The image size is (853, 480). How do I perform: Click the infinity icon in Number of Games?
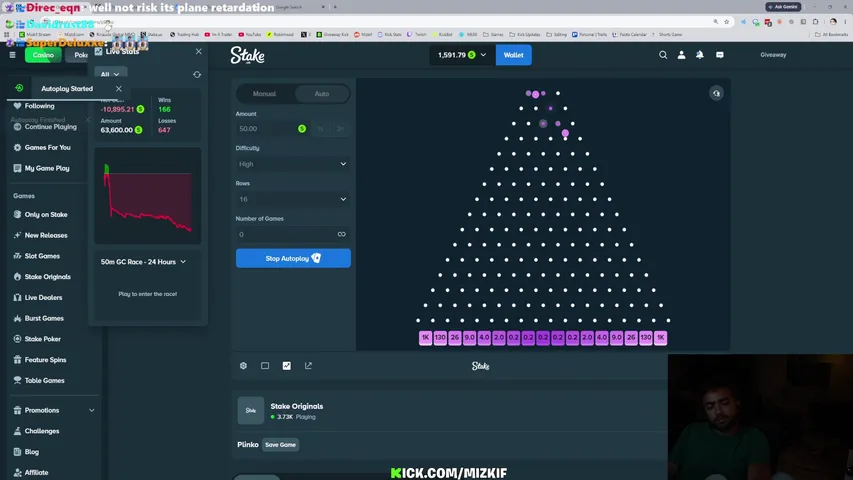(x=342, y=235)
